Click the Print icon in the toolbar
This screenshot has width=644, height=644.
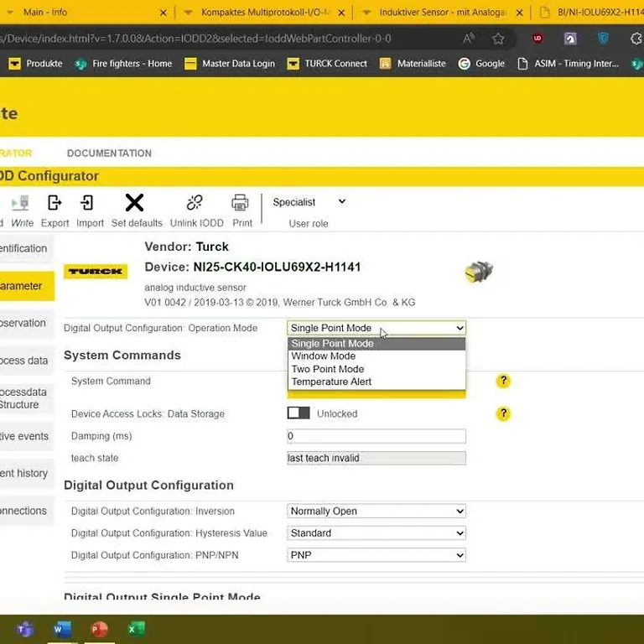point(241,202)
